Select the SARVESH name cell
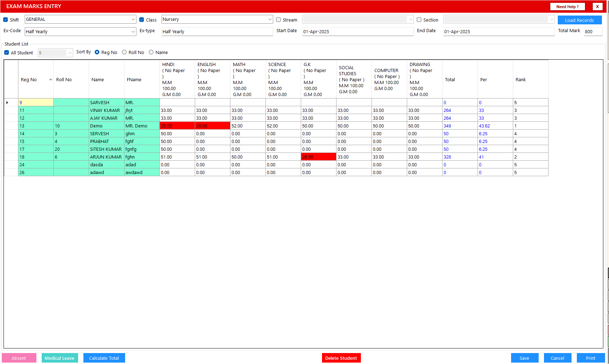 pos(106,102)
